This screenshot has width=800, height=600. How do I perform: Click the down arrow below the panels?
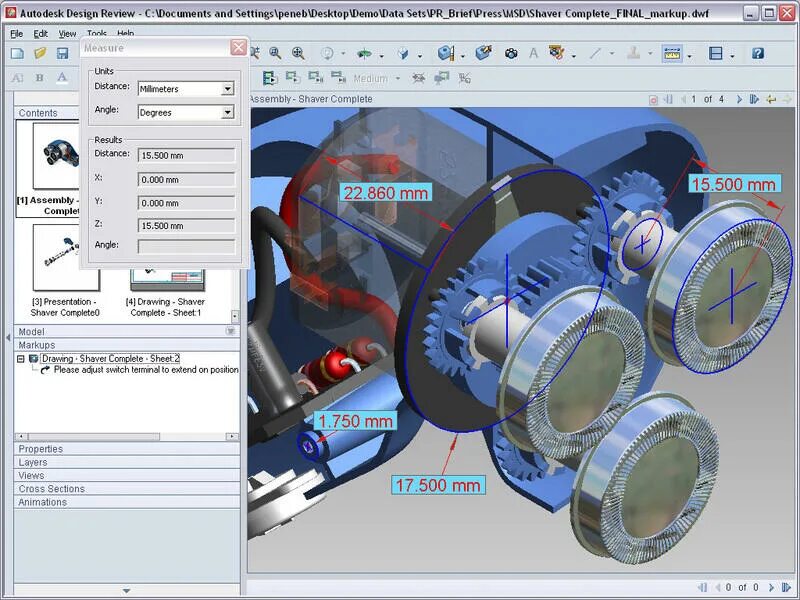tap(127, 591)
